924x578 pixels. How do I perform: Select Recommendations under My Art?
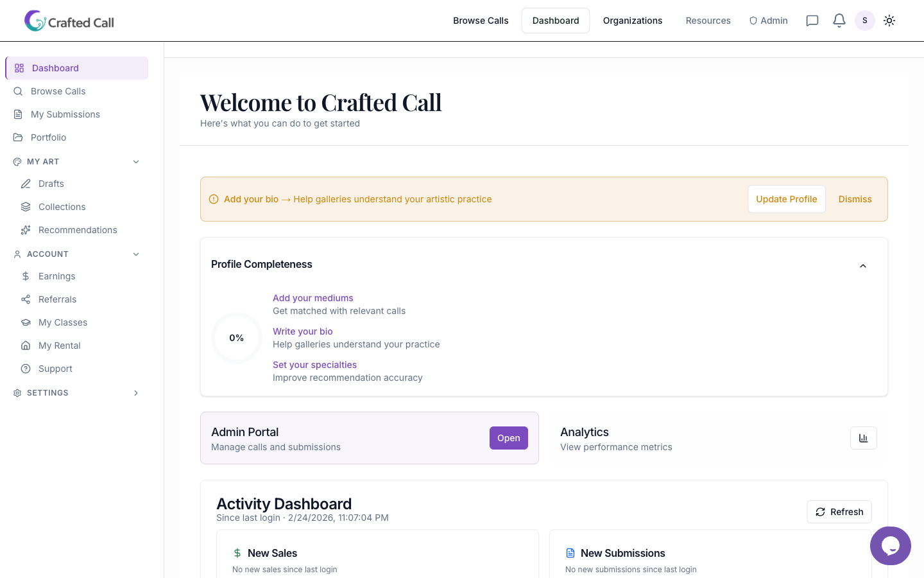click(x=78, y=229)
